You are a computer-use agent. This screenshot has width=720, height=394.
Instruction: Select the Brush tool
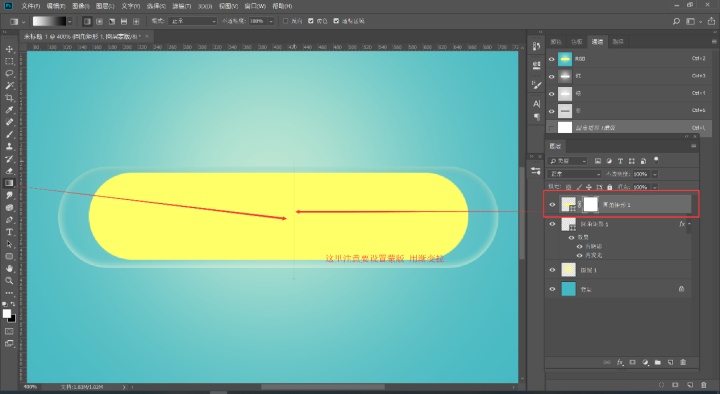coord(9,135)
